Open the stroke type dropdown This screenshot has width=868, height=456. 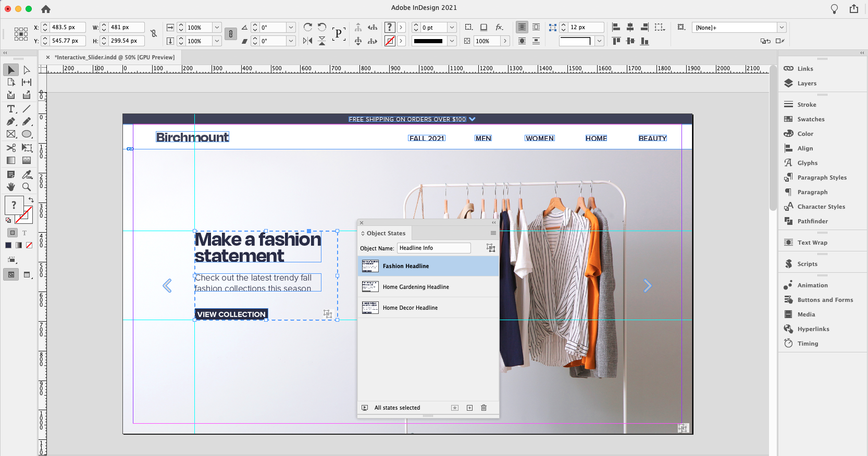[452, 41]
